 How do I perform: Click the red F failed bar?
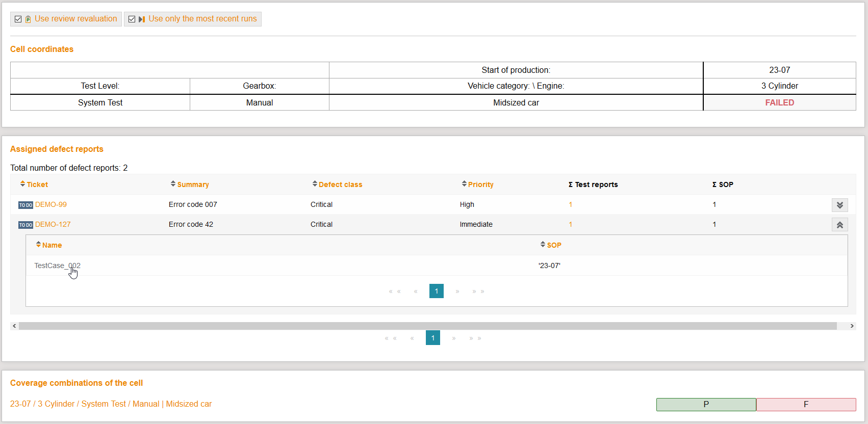tap(806, 404)
